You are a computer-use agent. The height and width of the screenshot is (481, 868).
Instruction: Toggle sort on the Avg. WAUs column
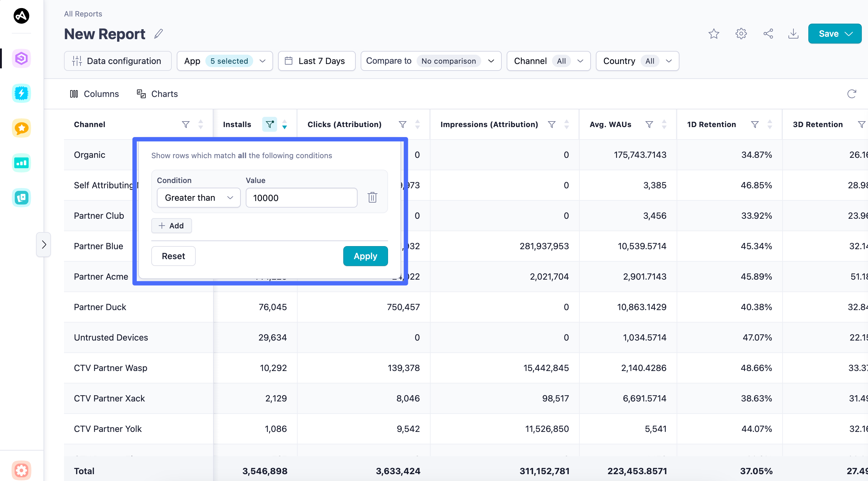click(664, 124)
